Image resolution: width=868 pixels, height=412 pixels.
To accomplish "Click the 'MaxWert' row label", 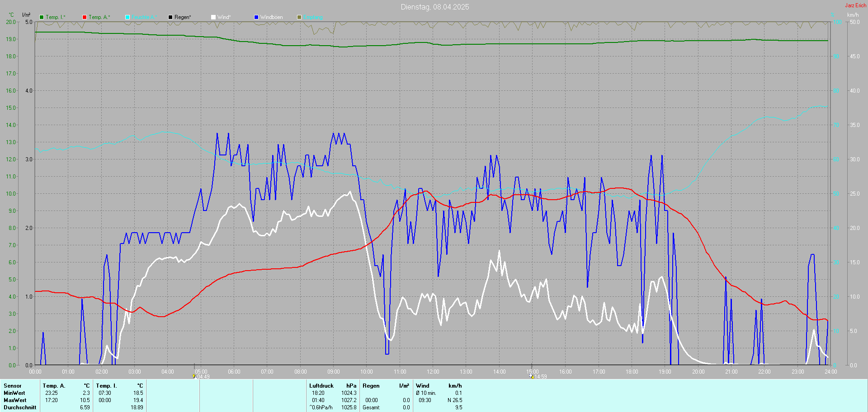I will click(x=15, y=400).
